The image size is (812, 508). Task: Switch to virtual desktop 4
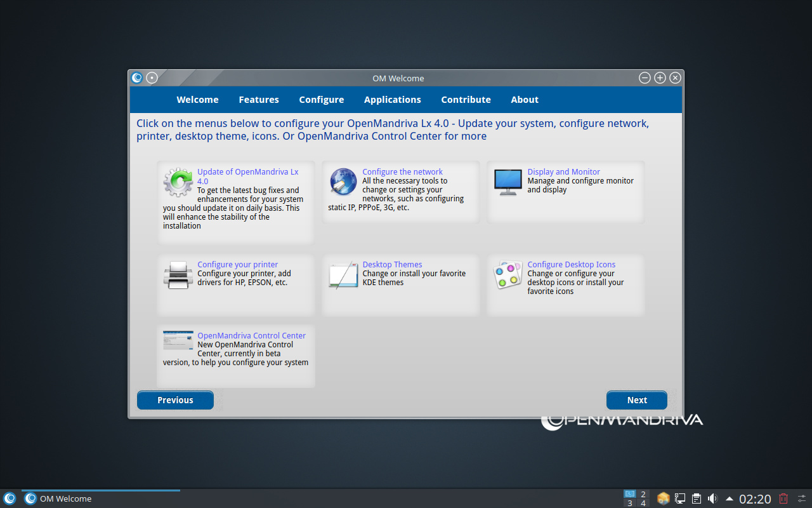coord(643,503)
